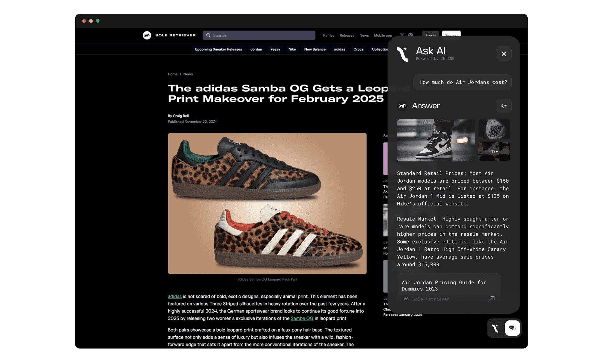Open the Air Jordan Pricing Guide source card

[449, 288]
